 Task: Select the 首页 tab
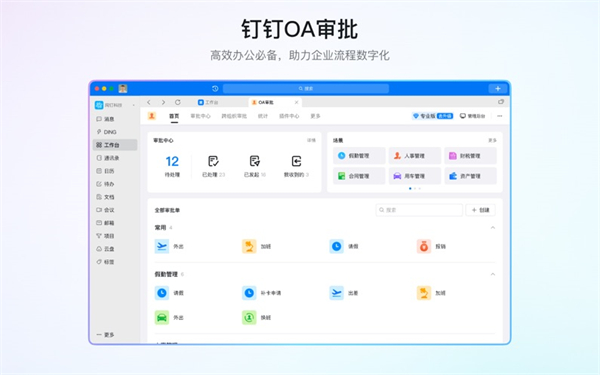[174, 116]
